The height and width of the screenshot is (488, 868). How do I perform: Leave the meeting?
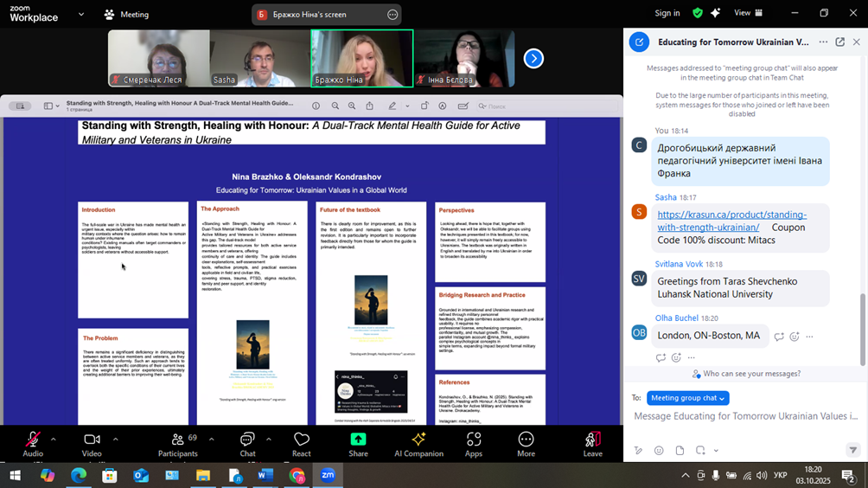pyautogui.click(x=592, y=441)
